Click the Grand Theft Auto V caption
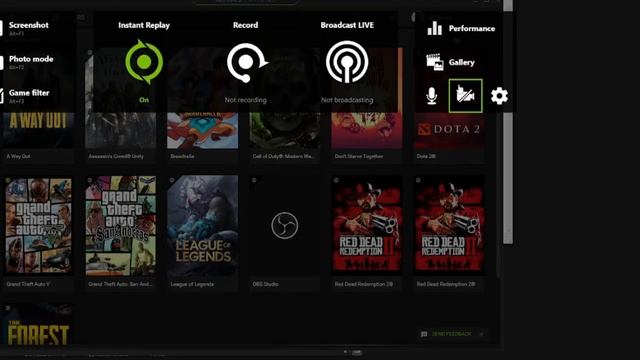This screenshot has width=640, height=360. click(x=28, y=284)
